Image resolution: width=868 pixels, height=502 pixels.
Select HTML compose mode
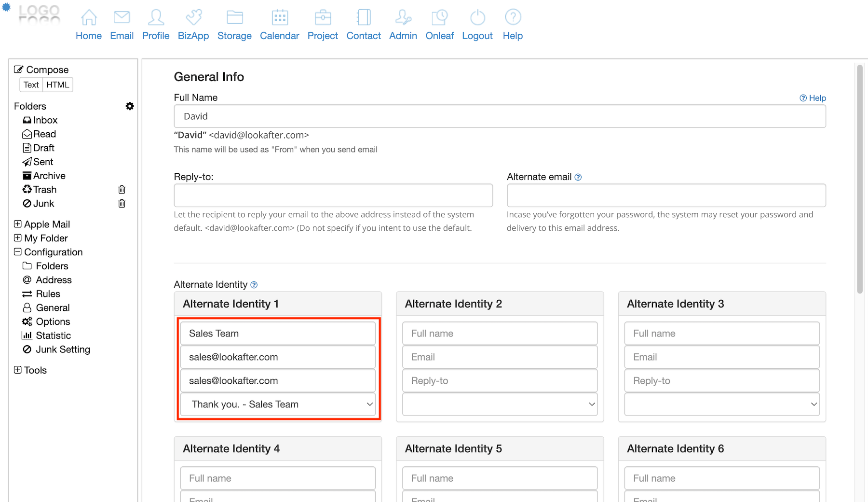[58, 85]
